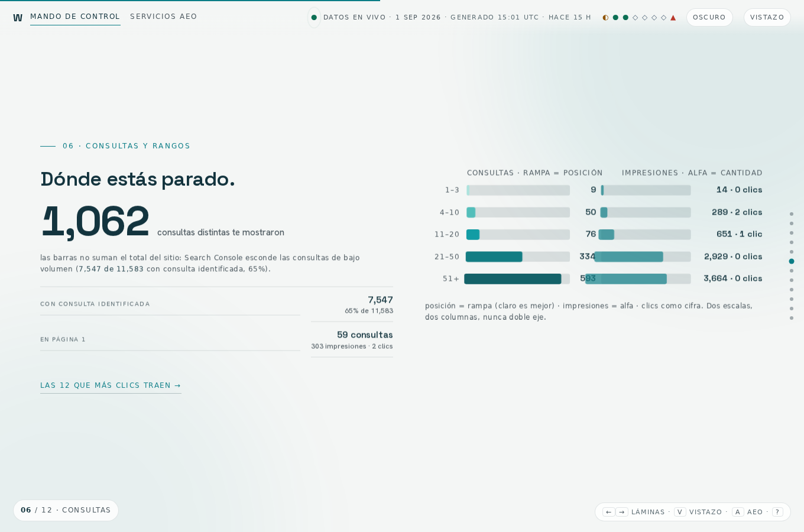Screen dimensions: 804x532
Task: Click the 14 · 0 clics value
Action: coord(739,190)
